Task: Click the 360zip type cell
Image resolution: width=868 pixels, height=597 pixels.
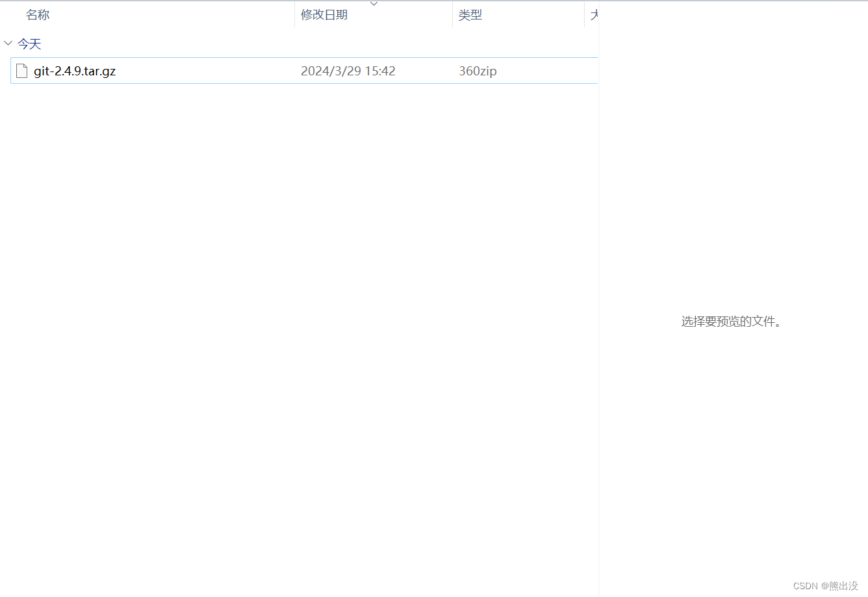Action: point(478,71)
